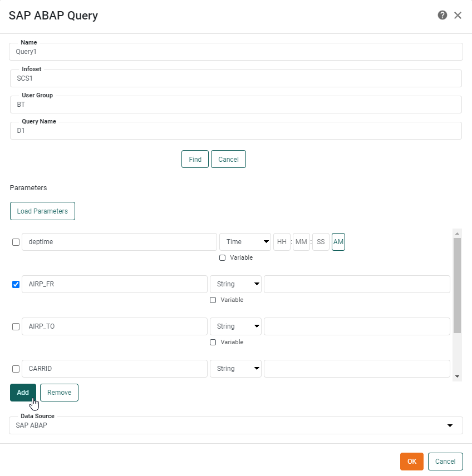The width and height of the screenshot is (472, 476).
Task: Check the Variable checkbox under deptime
Action: point(222,257)
